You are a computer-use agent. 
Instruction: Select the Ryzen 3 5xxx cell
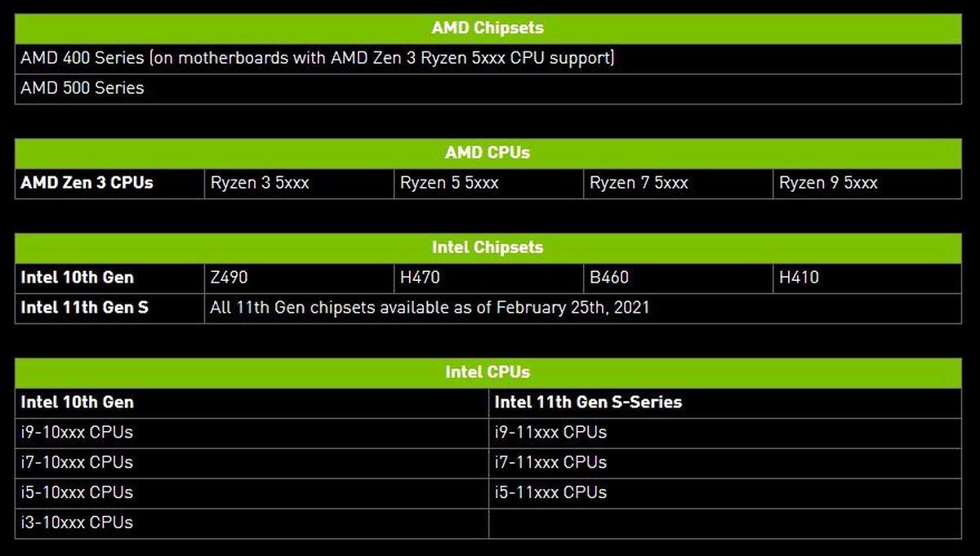[x=261, y=183]
